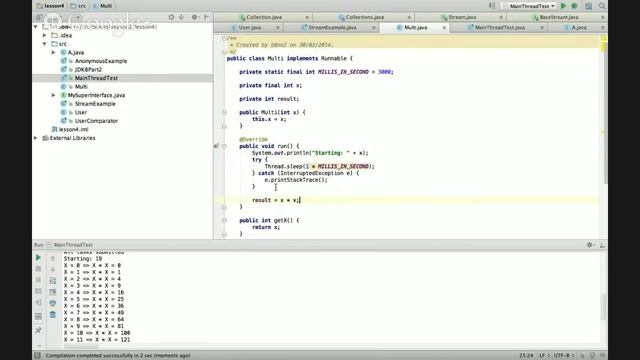Click scroll-from-source target icon in Project panel
640x360 pixels.
(171, 17)
